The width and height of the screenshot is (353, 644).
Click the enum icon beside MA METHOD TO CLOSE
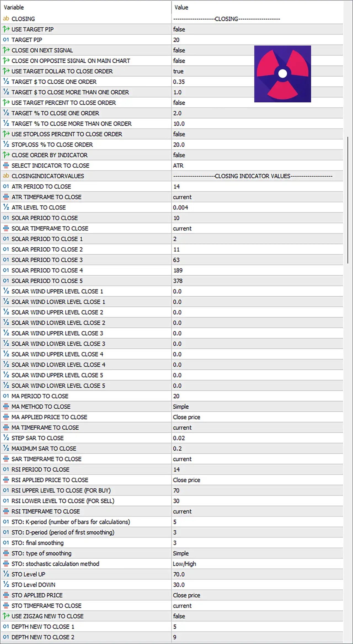click(6, 407)
